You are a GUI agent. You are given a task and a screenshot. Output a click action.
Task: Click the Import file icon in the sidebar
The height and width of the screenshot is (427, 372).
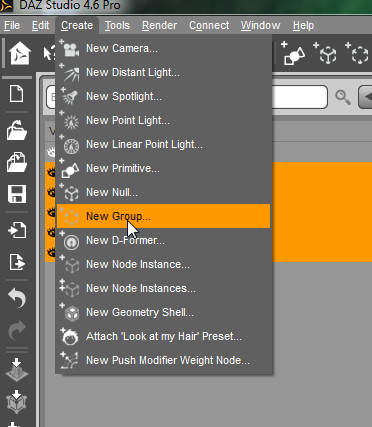pos(17,230)
